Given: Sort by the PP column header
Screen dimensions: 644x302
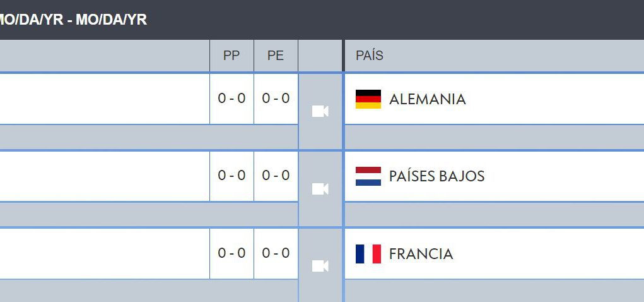Looking at the screenshot, I should 231,56.
